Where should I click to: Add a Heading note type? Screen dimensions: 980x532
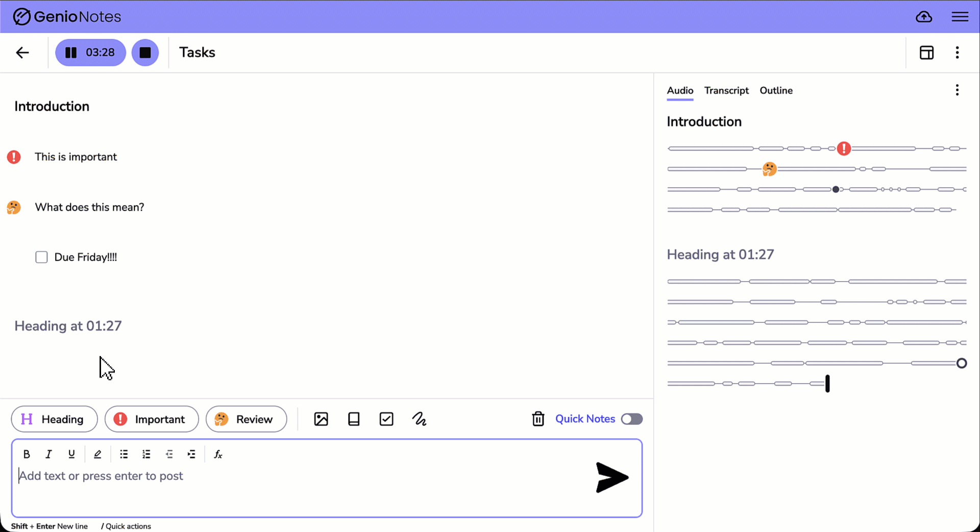pos(54,419)
